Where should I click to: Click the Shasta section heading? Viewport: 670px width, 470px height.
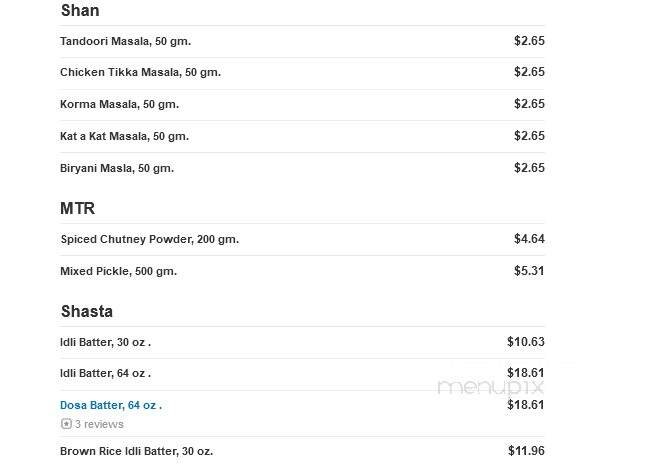[86, 311]
